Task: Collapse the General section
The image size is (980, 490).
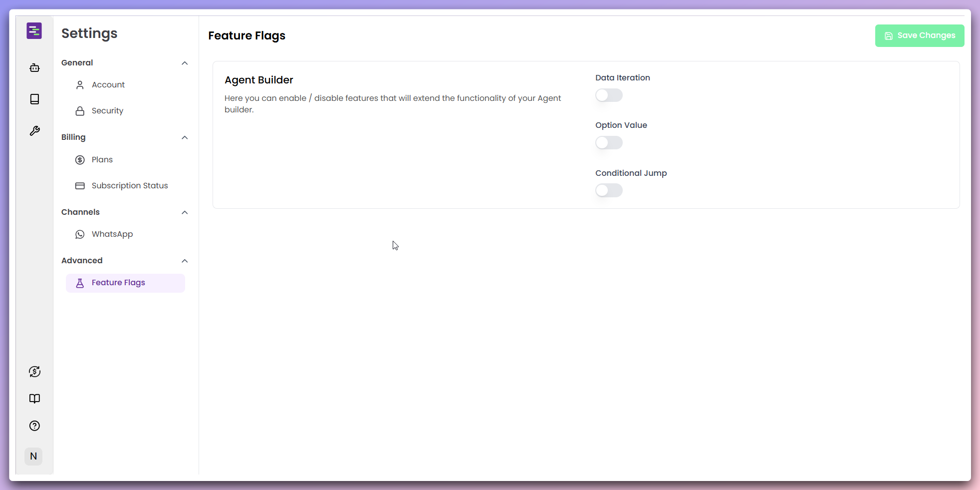Action: click(x=184, y=63)
